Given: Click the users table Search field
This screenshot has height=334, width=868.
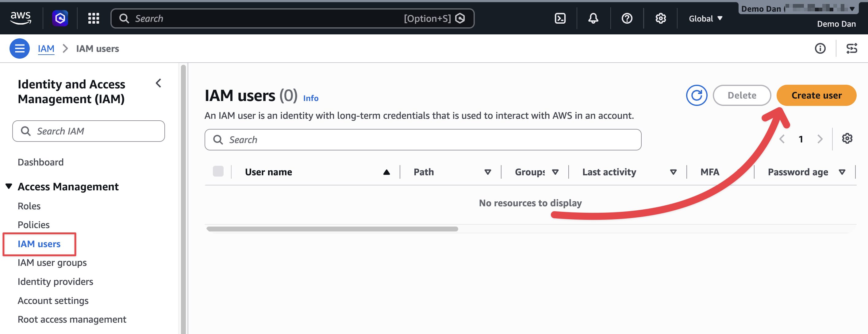Looking at the screenshot, I should (x=423, y=140).
